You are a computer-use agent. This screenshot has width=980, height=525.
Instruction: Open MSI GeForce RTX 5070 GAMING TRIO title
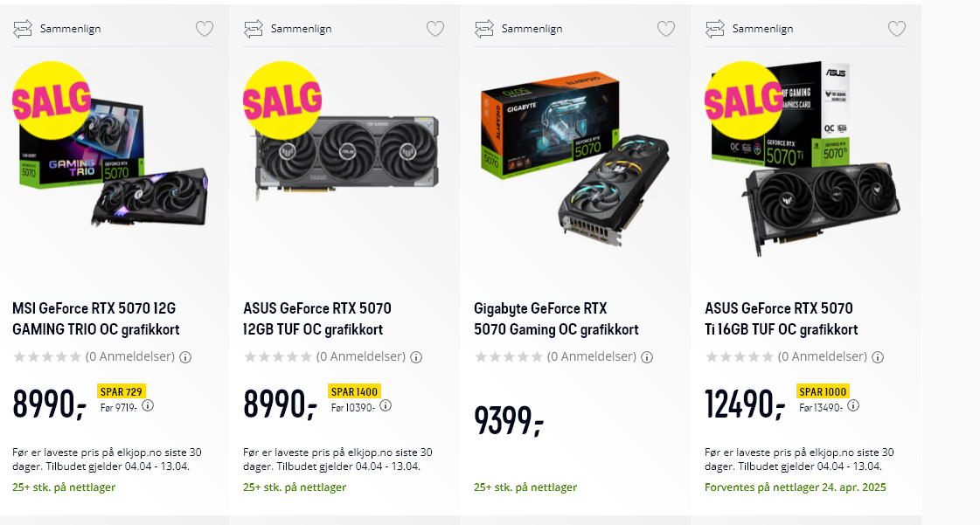click(x=96, y=319)
